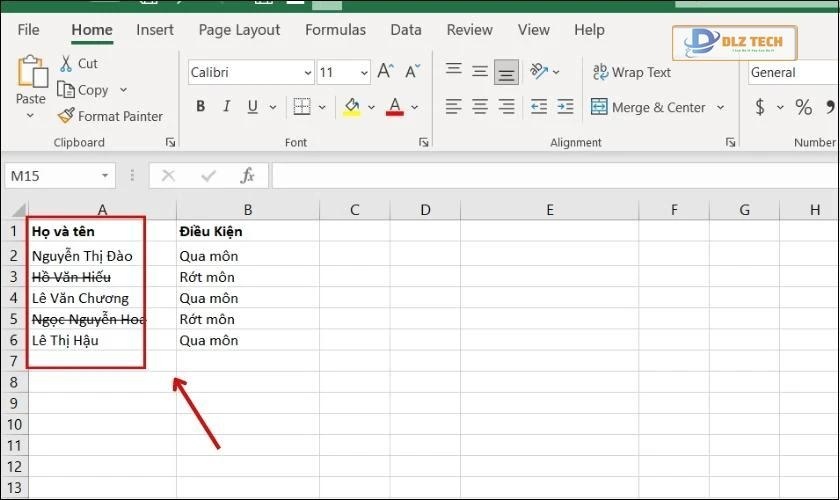Click the Borders icon
Screen dimensions: 840x500
300,107
